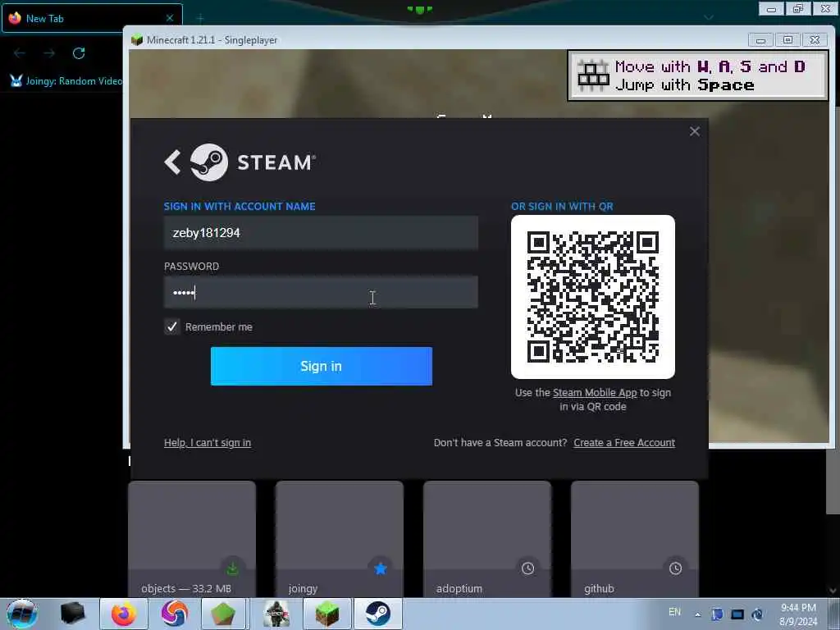Click the clock badge on github tile
840x630 pixels.
[x=676, y=568]
